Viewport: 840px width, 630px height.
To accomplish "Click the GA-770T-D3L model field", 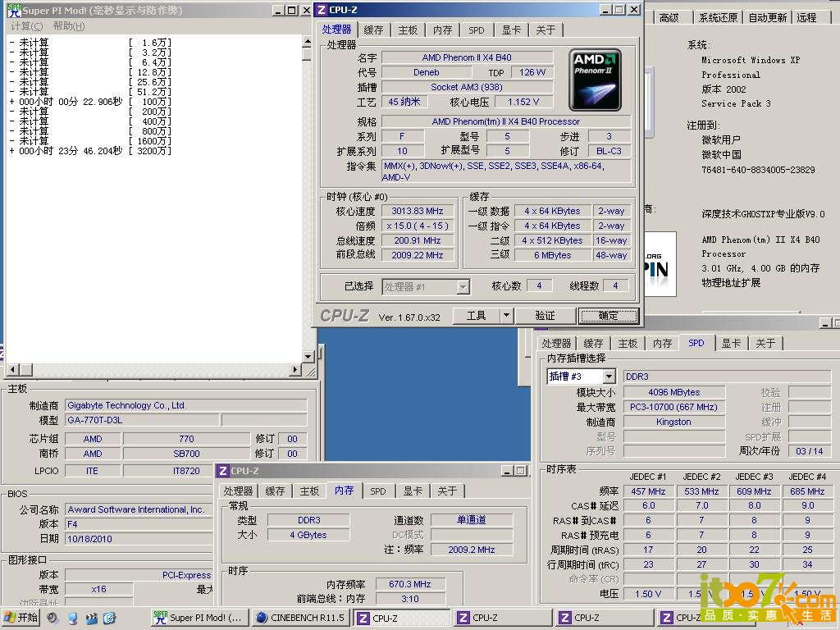I will point(141,420).
